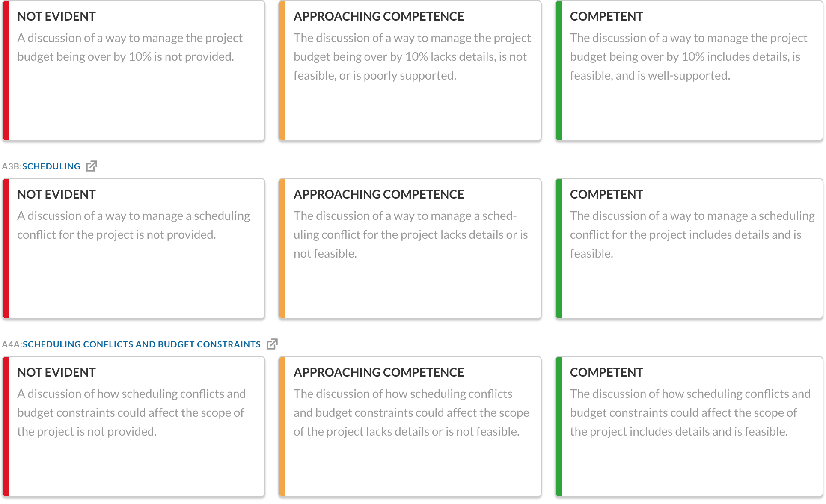The image size is (826, 504).
Task: Click the A3B Scheduling criterion link
Action: click(x=51, y=166)
